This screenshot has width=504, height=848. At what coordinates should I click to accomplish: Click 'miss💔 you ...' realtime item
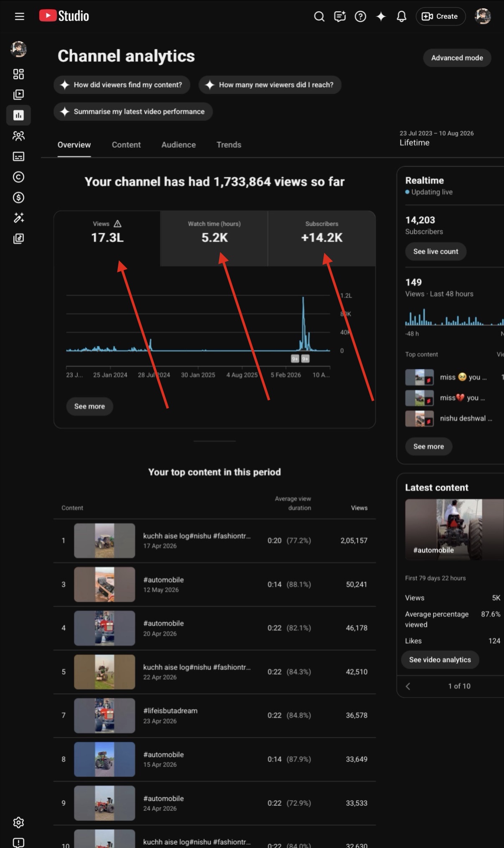pos(462,398)
